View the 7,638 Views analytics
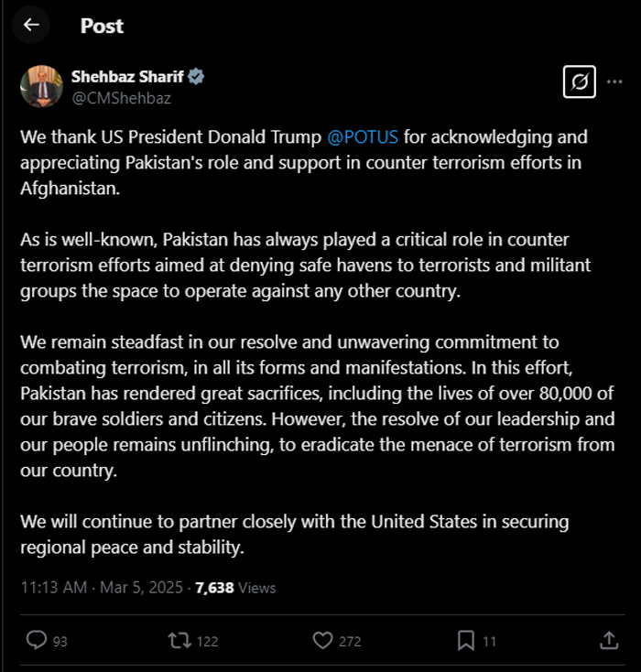 click(x=235, y=588)
